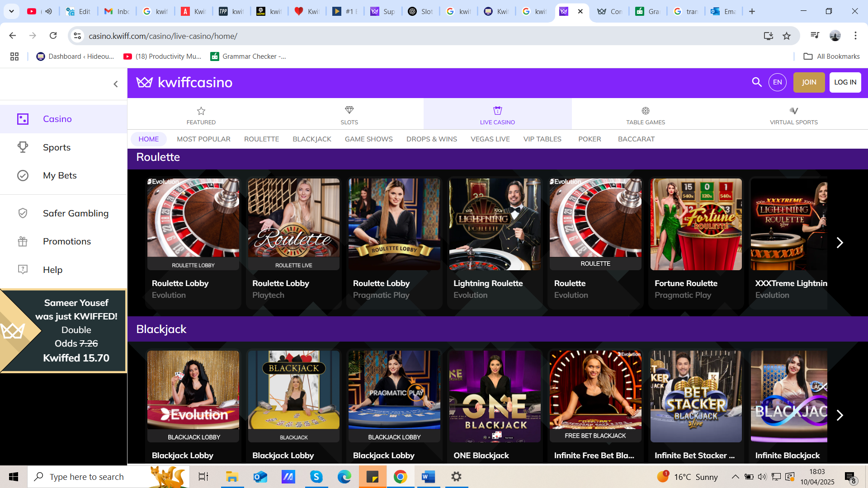Screen dimensions: 868x488
Task: Click the Table Games chip icon
Action: (646, 111)
